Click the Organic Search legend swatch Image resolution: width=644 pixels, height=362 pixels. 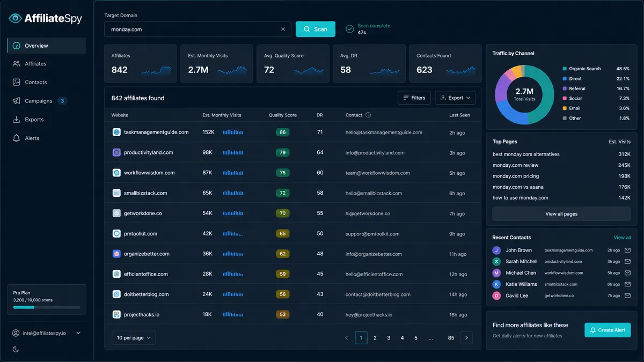coord(565,69)
